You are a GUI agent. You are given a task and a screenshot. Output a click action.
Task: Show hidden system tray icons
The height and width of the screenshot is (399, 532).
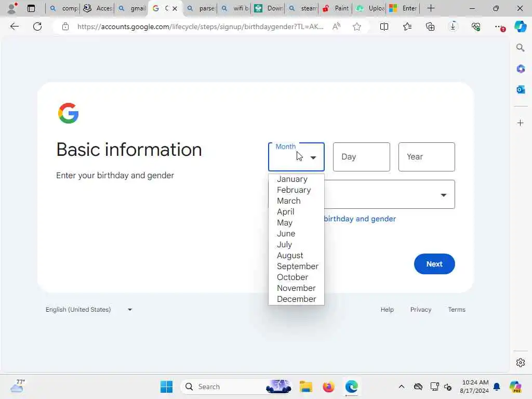tap(402, 387)
